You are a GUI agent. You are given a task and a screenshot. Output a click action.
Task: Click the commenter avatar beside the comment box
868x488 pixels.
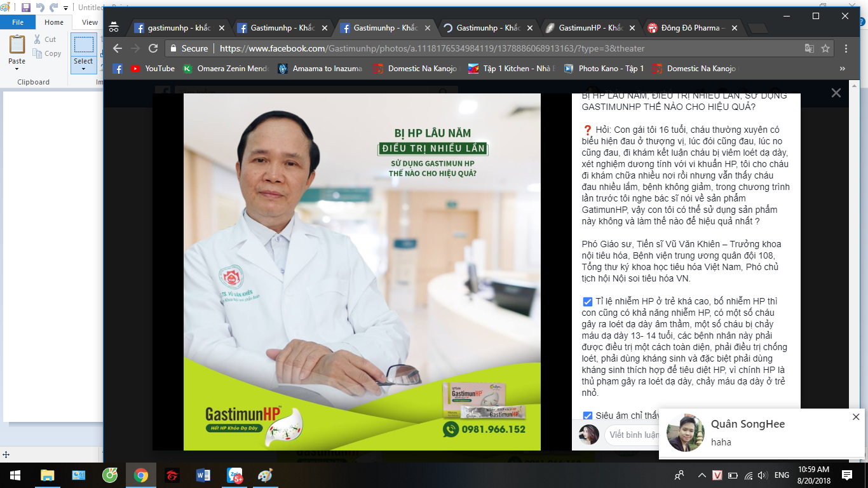pos(588,435)
